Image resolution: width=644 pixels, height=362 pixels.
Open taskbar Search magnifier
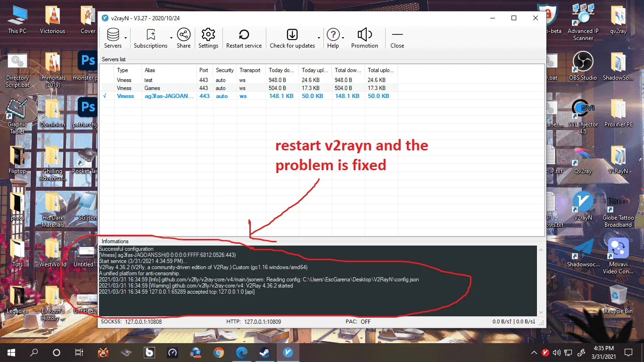tap(34, 352)
